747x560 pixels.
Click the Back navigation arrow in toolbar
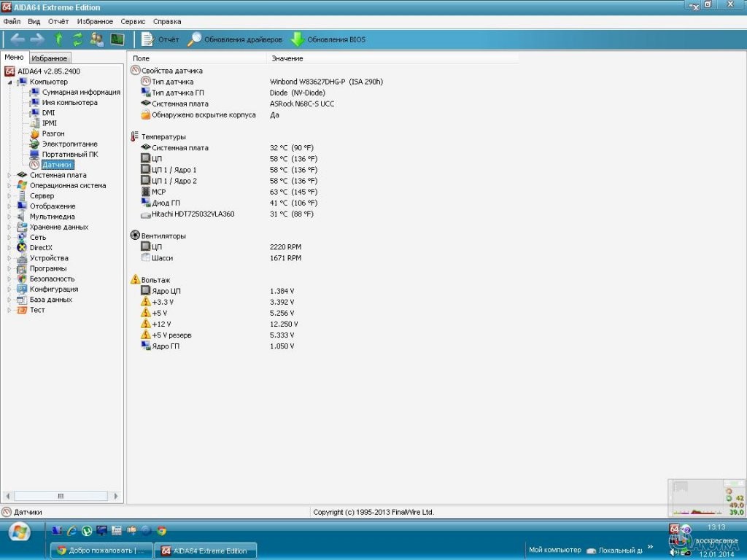pos(17,39)
